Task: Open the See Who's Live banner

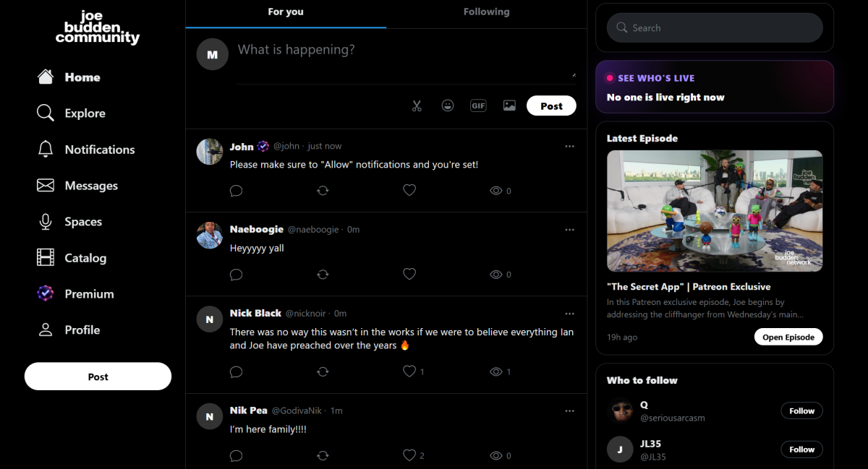Action: click(x=715, y=87)
